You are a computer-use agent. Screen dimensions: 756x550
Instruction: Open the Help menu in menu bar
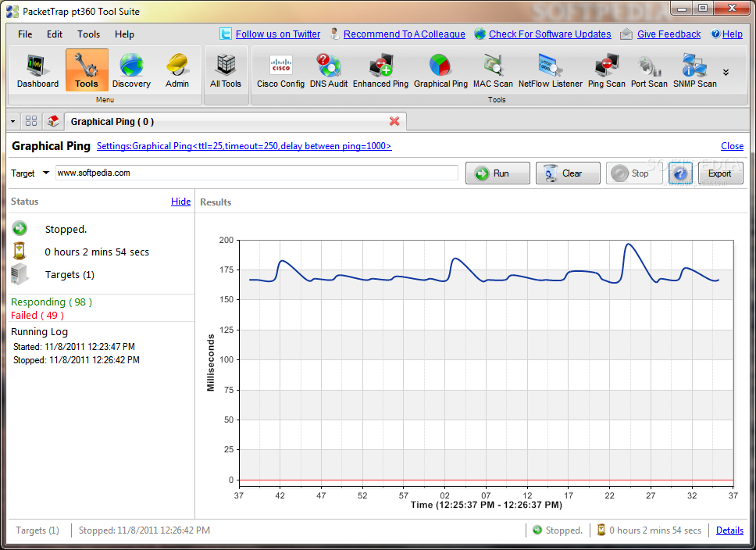124,34
